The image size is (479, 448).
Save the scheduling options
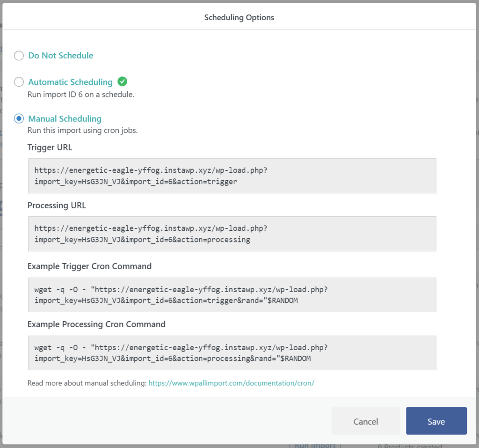coord(436,421)
